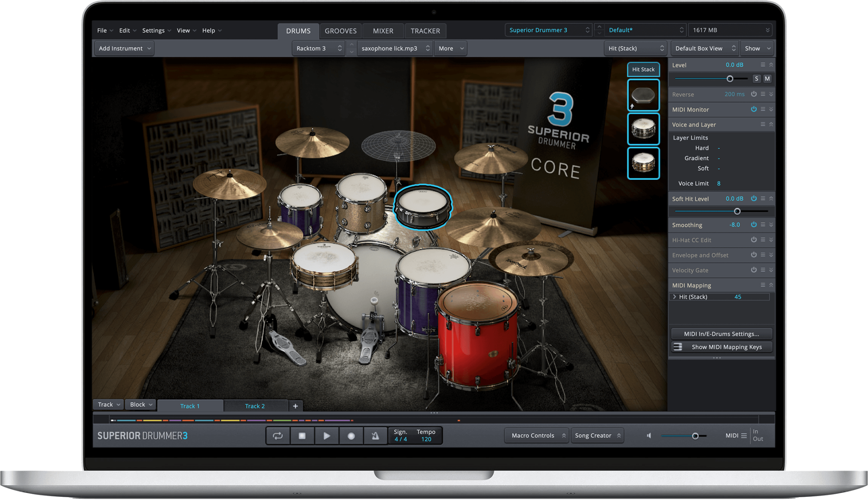
Task: Toggle the loop playback button
Action: [278, 436]
